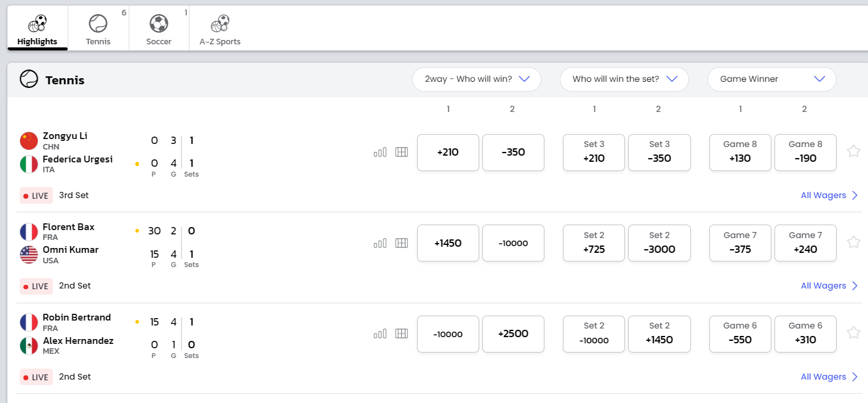Open statistics icon for Zongyu Li match
Image resolution: width=868 pixels, height=403 pixels.
[380, 152]
